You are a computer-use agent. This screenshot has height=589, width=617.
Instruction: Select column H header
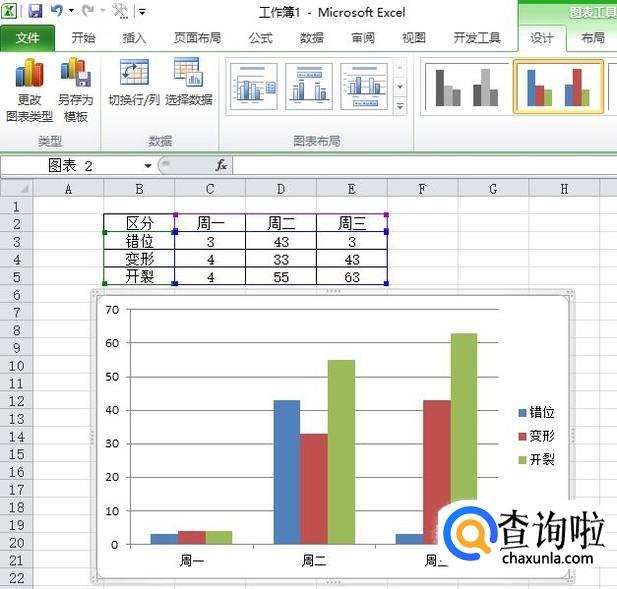pyautogui.click(x=564, y=189)
